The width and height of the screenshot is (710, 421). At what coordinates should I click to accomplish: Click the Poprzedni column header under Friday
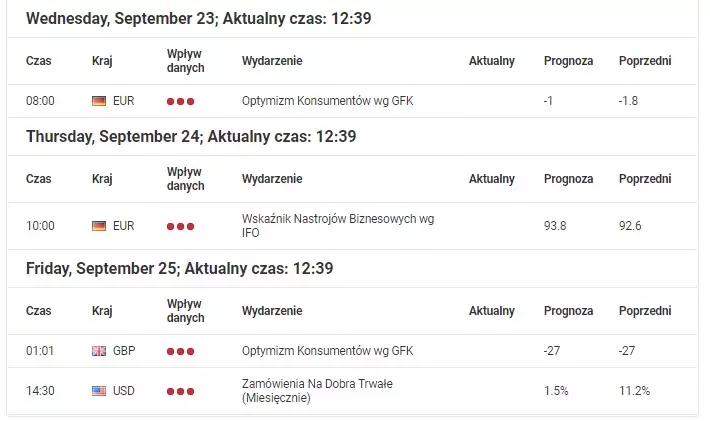tap(645, 311)
